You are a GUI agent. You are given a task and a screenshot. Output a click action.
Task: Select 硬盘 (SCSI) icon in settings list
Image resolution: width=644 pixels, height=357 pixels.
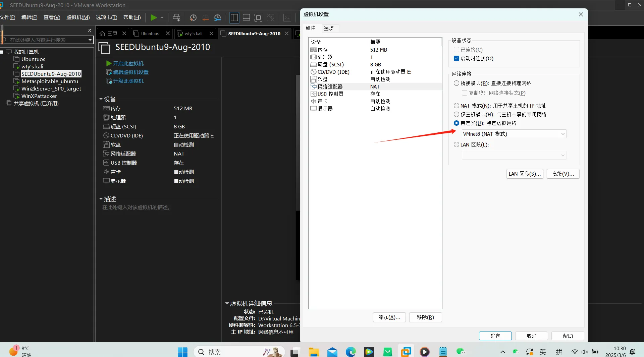(314, 64)
